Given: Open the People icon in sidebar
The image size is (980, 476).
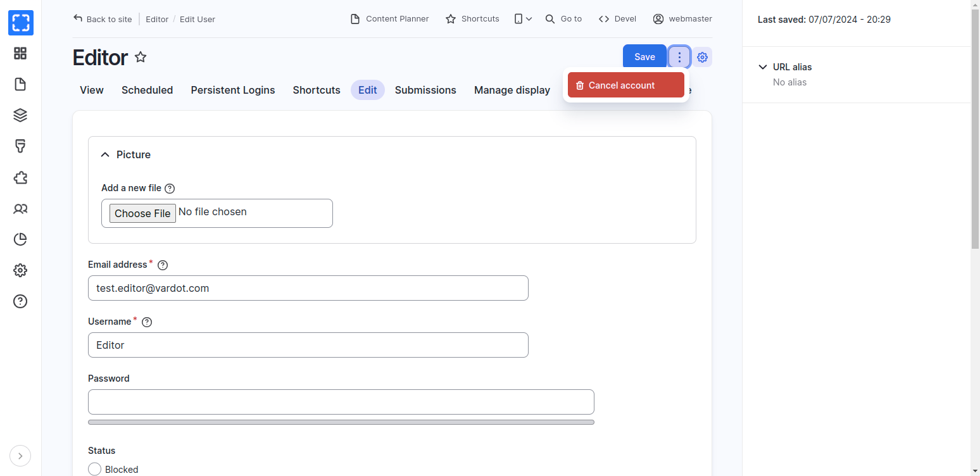Looking at the screenshot, I should tap(20, 208).
